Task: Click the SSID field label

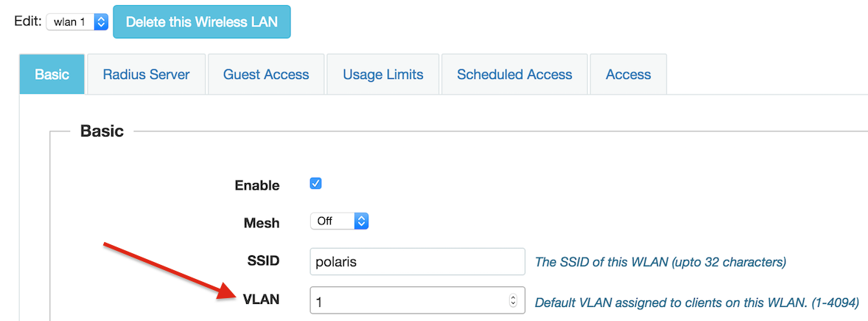Action: coord(265,260)
